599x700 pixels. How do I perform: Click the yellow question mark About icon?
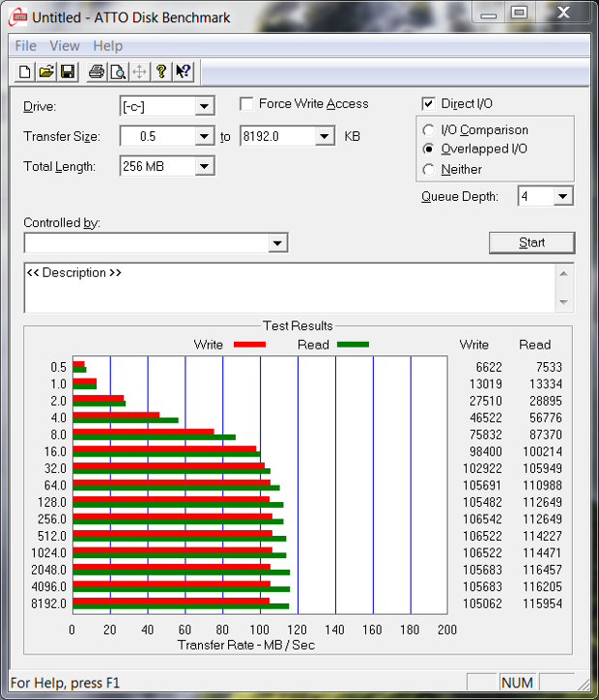[161, 71]
